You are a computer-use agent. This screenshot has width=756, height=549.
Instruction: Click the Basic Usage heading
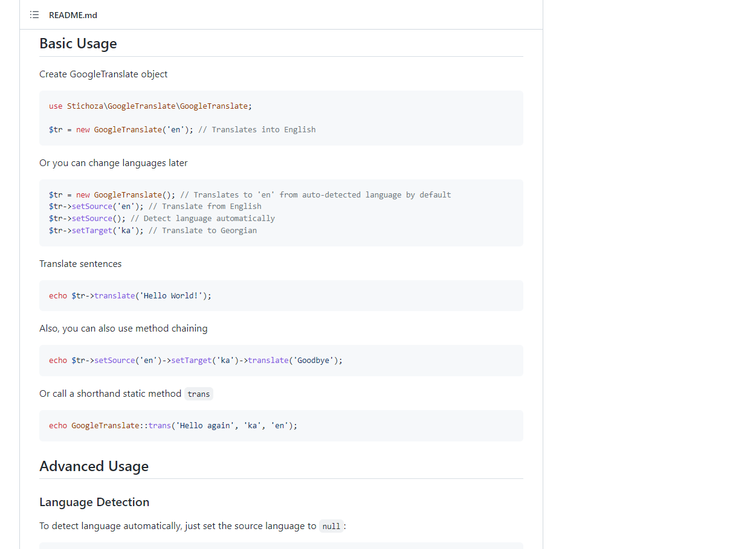tap(78, 43)
